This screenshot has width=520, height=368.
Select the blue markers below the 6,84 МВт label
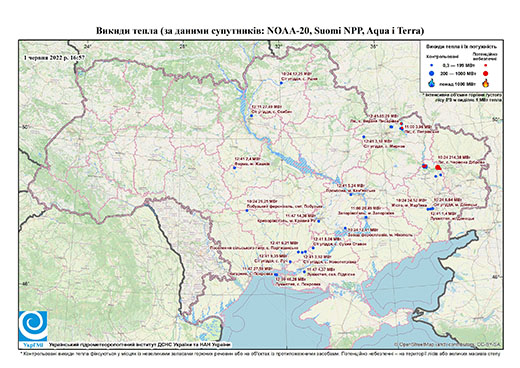(431, 209)
